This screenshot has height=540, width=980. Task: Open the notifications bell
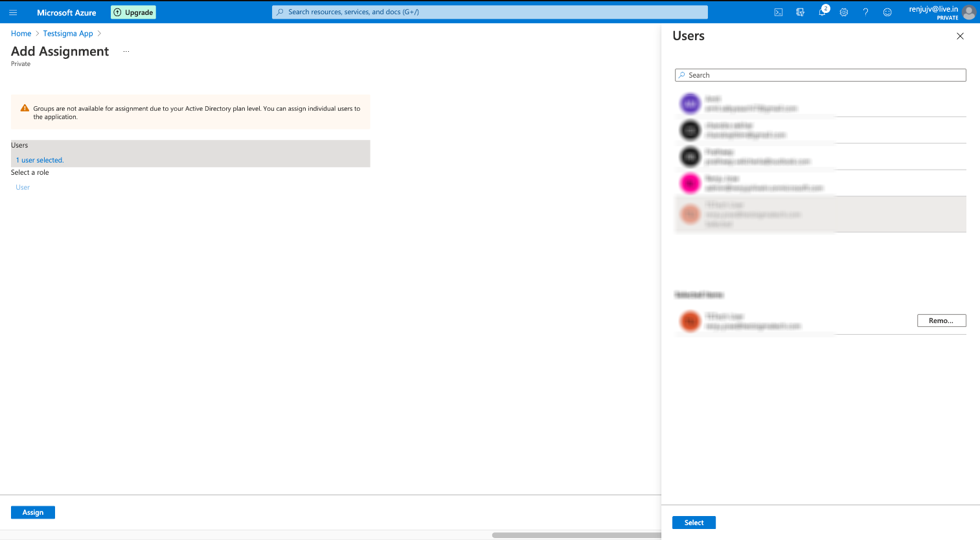click(823, 12)
